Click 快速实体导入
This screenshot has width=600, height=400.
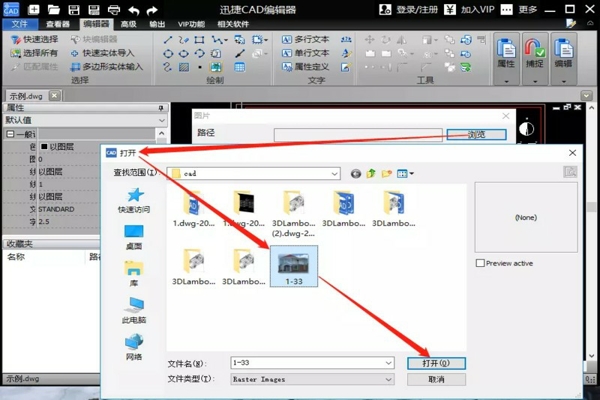click(103, 53)
